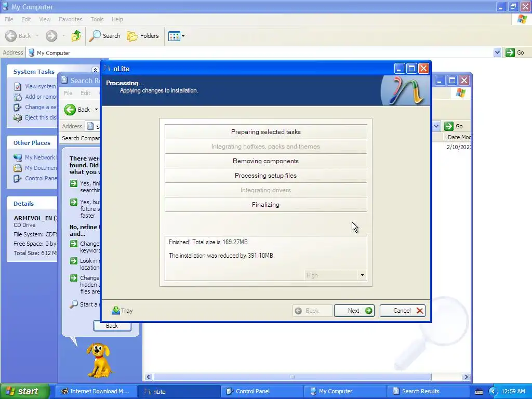
Task: Open File menu in My Computer
Action: point(9,19)
